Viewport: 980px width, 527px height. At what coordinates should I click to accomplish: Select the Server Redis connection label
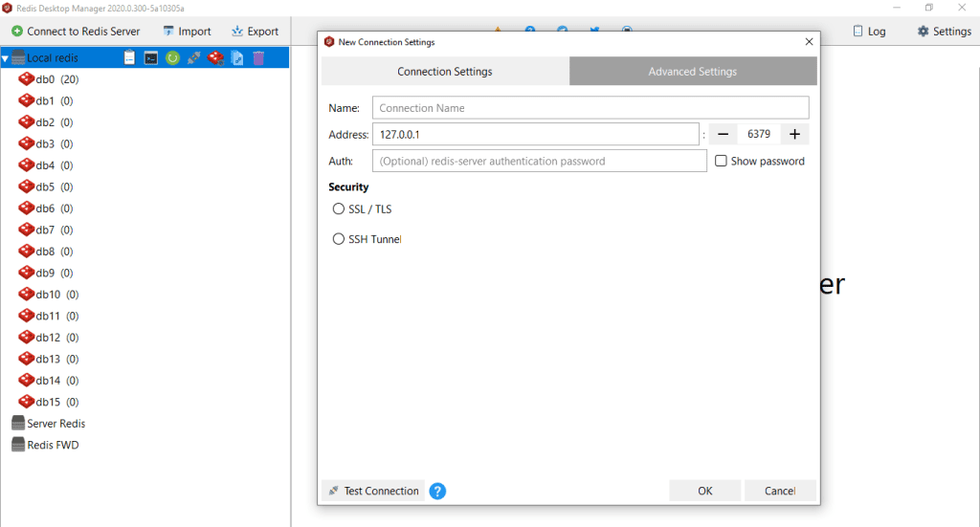pos(56,424)
